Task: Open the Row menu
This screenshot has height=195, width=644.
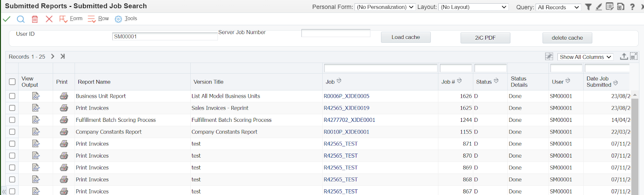Action: tap(99, 18)
